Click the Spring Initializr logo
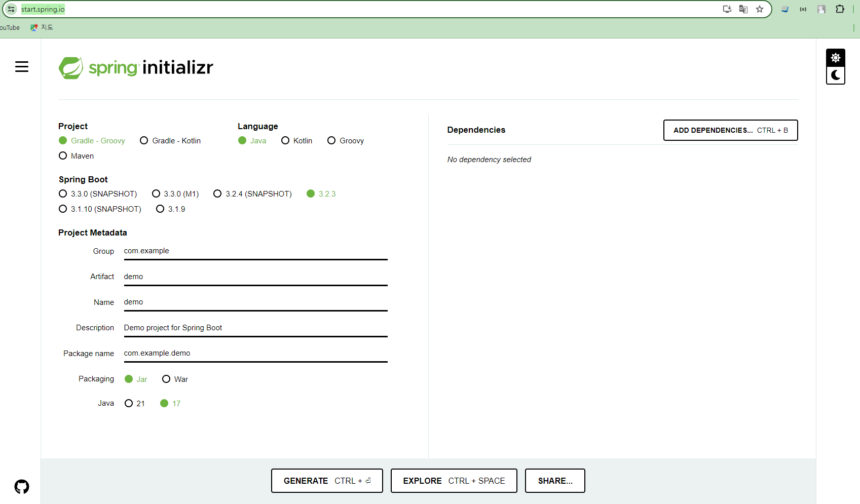The image size is (860, 504). pos(136,68)
